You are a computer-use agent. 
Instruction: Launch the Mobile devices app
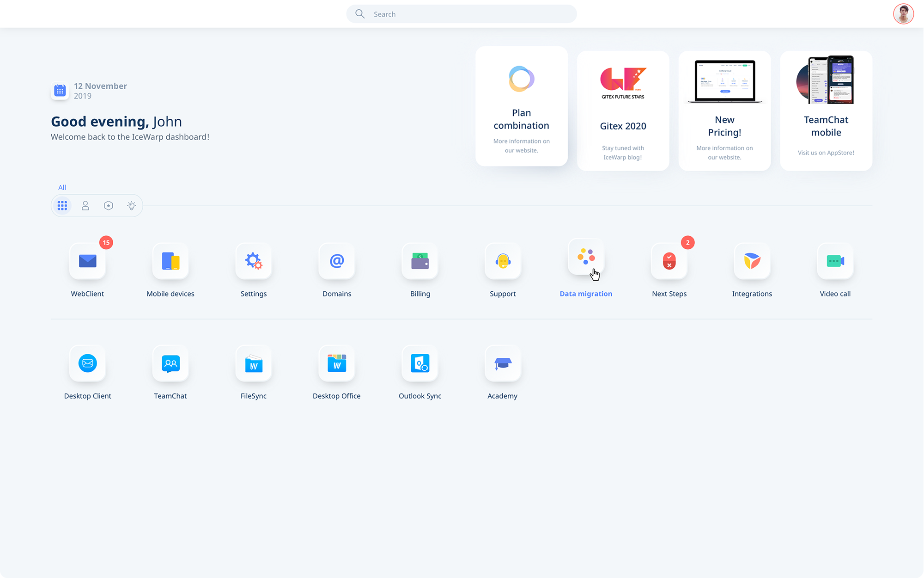point(170,261)
